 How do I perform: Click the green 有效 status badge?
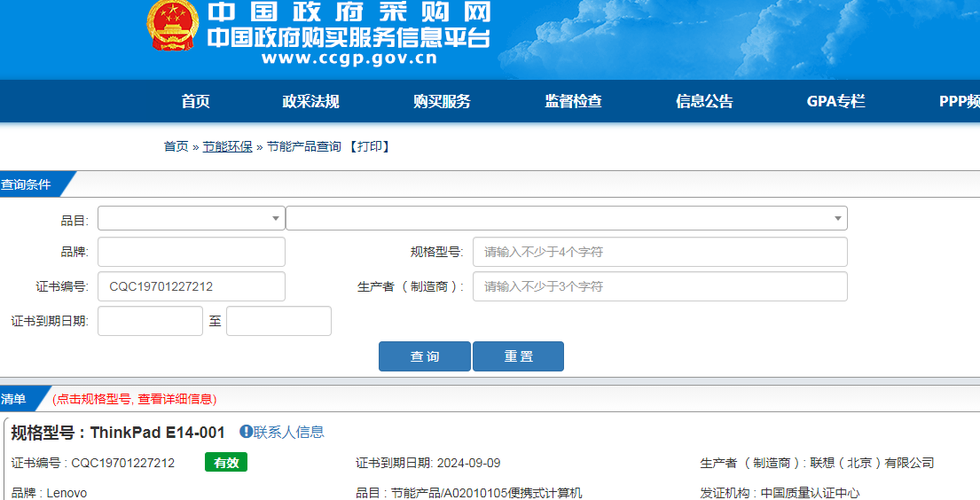226,463
